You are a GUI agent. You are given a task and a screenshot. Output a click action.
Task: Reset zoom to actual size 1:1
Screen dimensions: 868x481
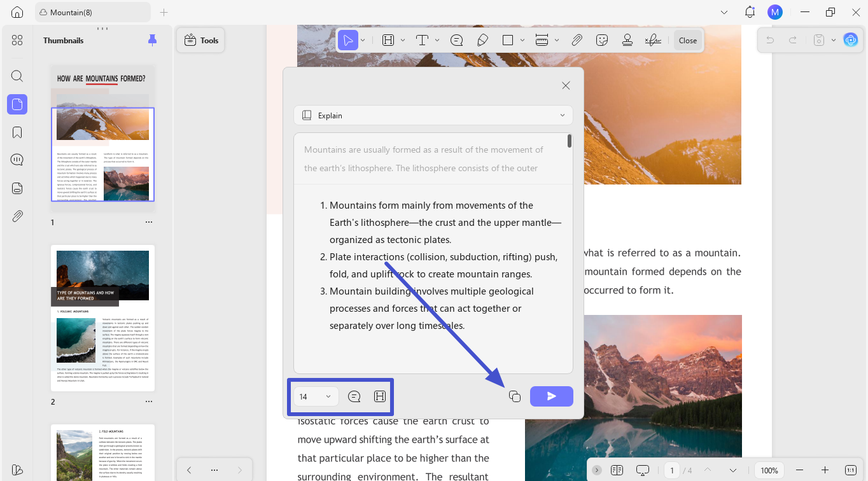click(x=851, y=470)
